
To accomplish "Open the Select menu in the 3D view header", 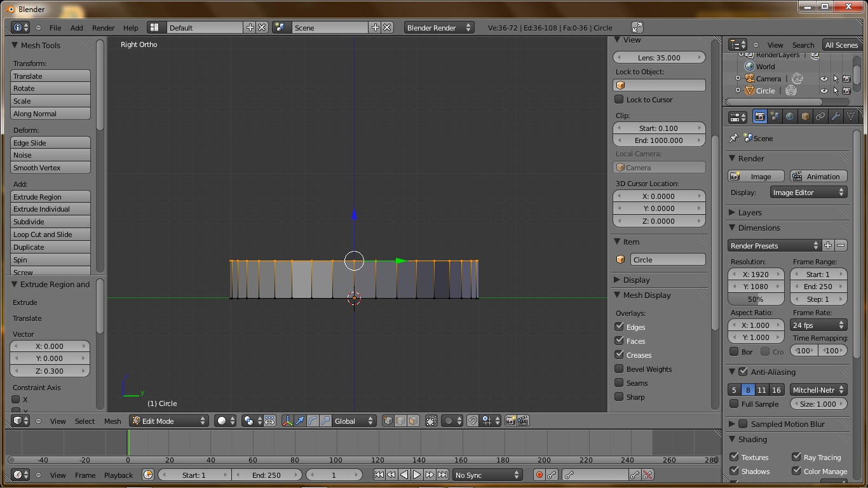I will coord(85,421).
